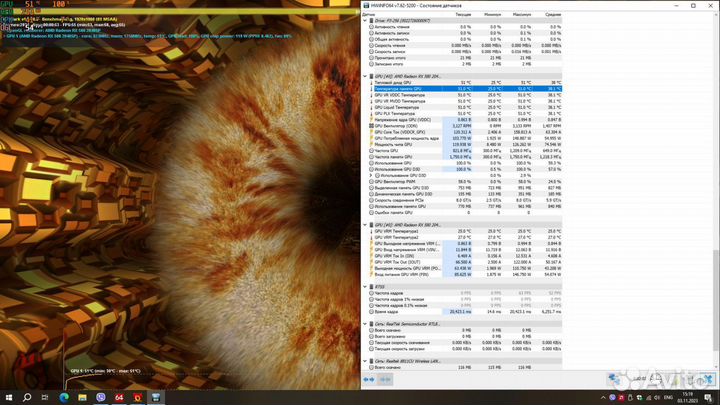
Task: Select the highlighted Температура памяти GPU row
Action: tap(465, 89)
